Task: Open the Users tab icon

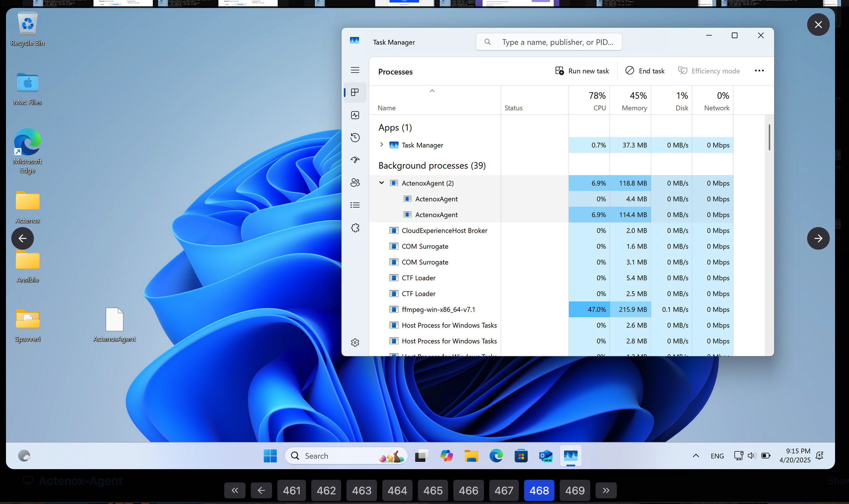Action: pos(355,183)
